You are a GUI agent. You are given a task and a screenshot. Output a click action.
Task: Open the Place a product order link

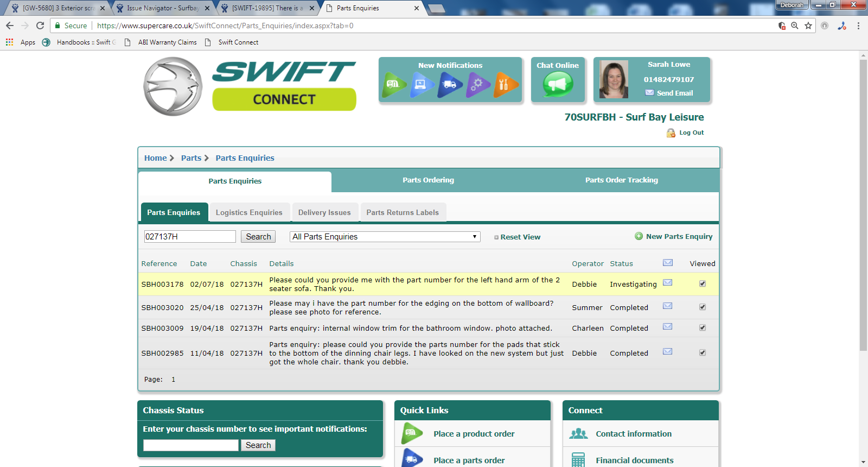pos(474,434)
